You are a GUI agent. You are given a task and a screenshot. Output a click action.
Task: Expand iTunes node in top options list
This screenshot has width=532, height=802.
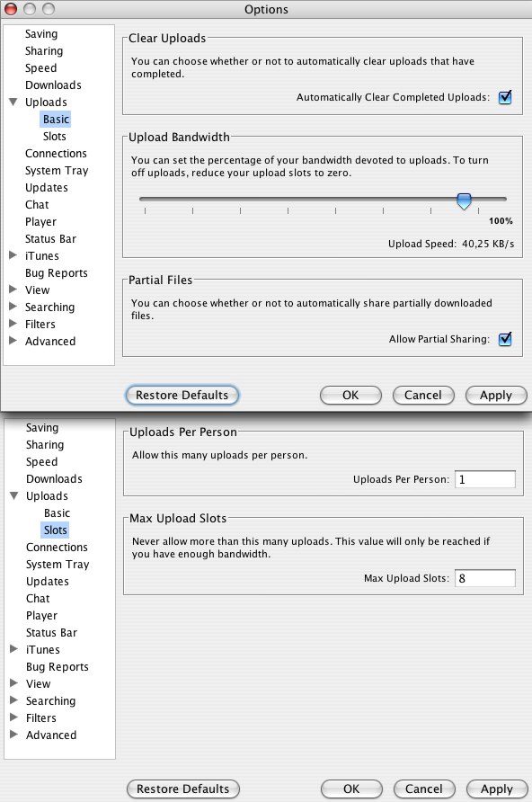click(13, 255)
